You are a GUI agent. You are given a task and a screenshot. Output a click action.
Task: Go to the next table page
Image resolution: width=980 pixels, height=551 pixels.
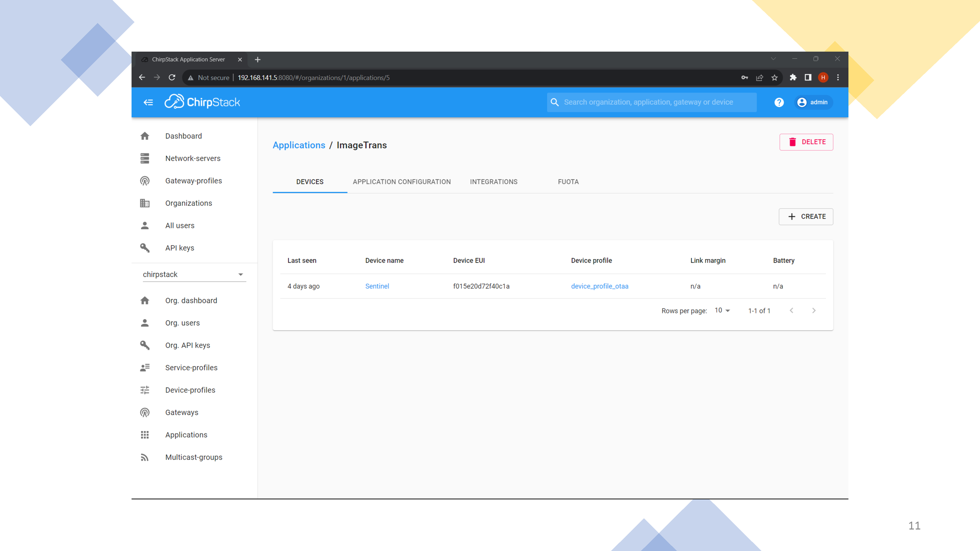pos(814,310)
